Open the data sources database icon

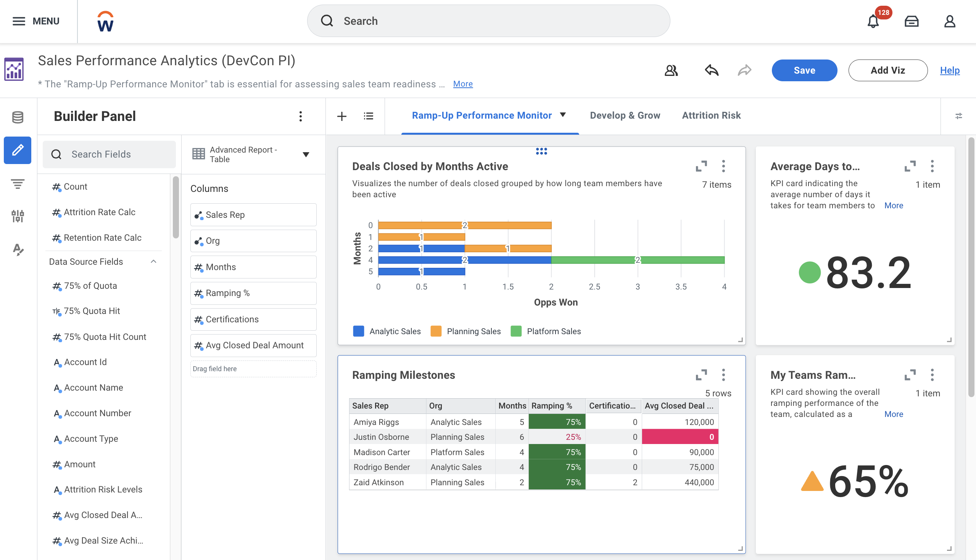click(18, 117)
